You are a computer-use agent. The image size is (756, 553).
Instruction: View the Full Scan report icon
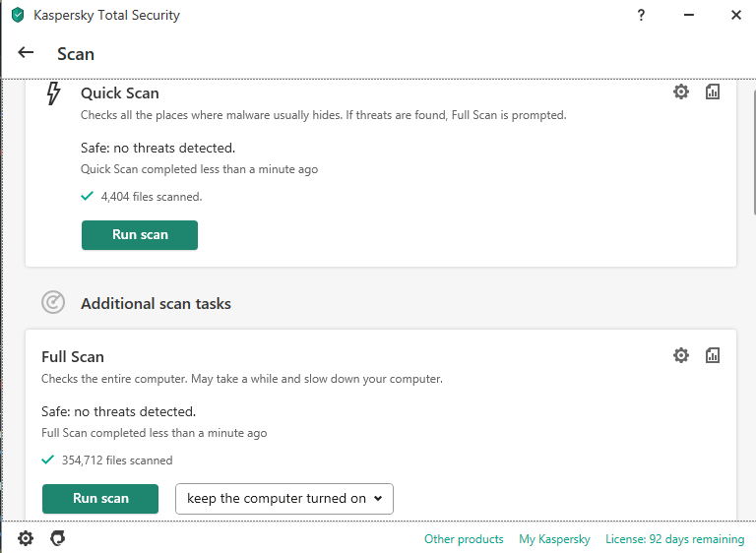pyautogui.click(x=713, y=355)
